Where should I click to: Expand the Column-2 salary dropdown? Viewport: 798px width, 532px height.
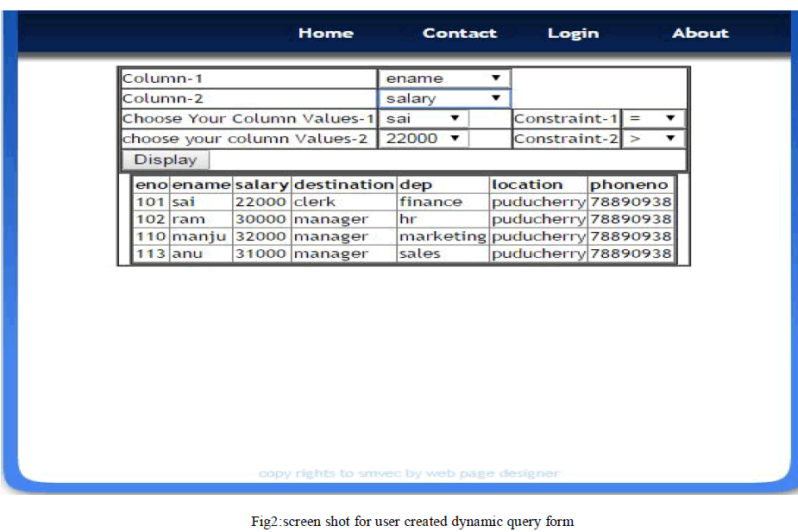444,98
